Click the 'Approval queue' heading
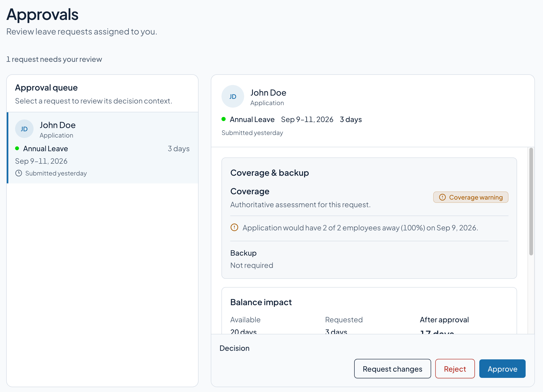543x392 pixels. [x=46, y=88]
